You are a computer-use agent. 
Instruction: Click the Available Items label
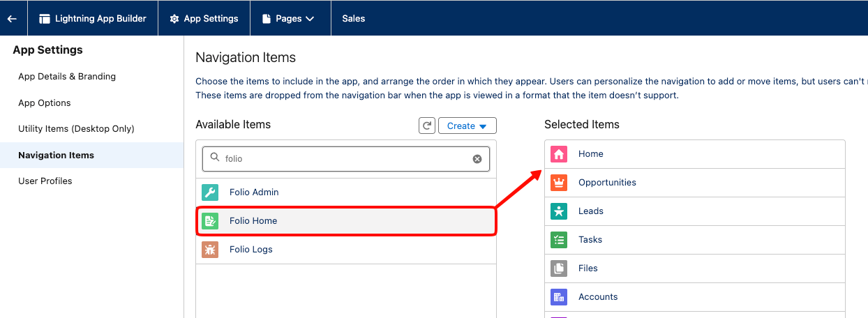pos(233,125)
